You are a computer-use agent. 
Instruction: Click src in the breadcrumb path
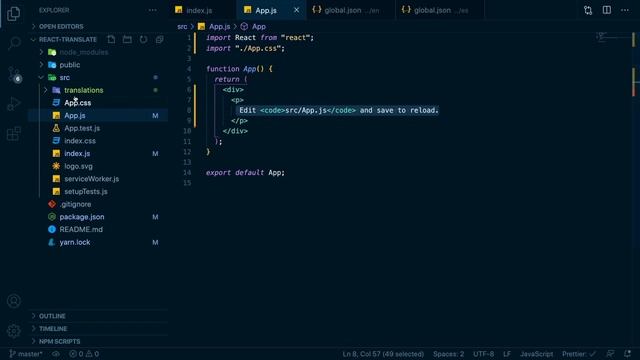pyautogui.click(x=182, y=27)
